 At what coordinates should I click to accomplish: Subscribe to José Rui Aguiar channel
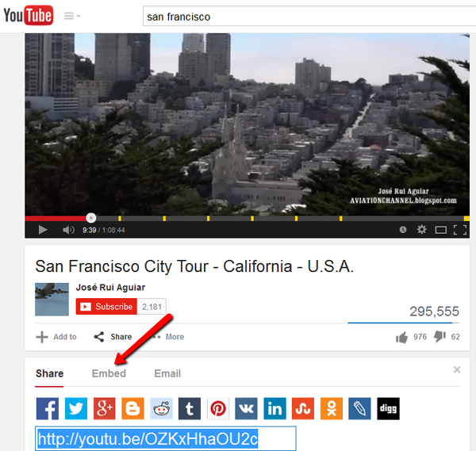pos(106,307)
